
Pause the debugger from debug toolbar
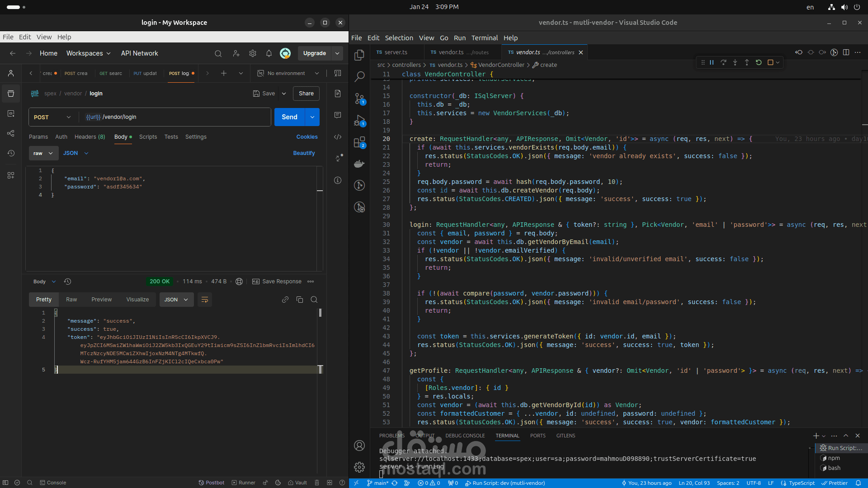712,62
